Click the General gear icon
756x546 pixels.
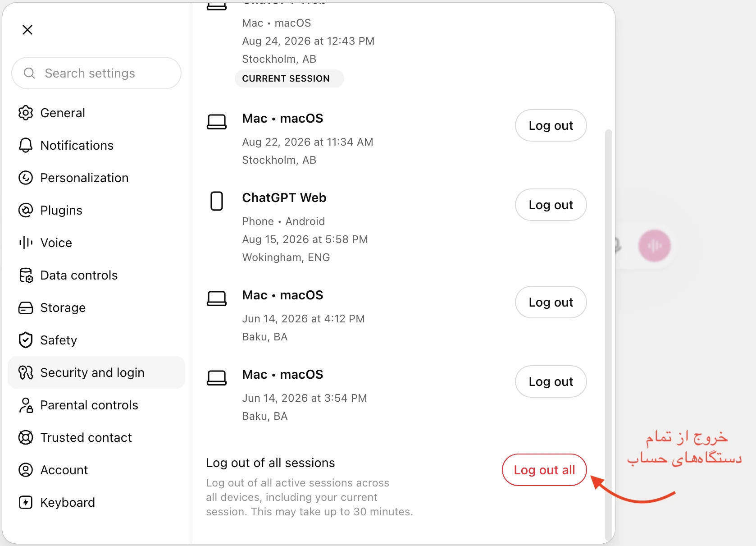26,113
